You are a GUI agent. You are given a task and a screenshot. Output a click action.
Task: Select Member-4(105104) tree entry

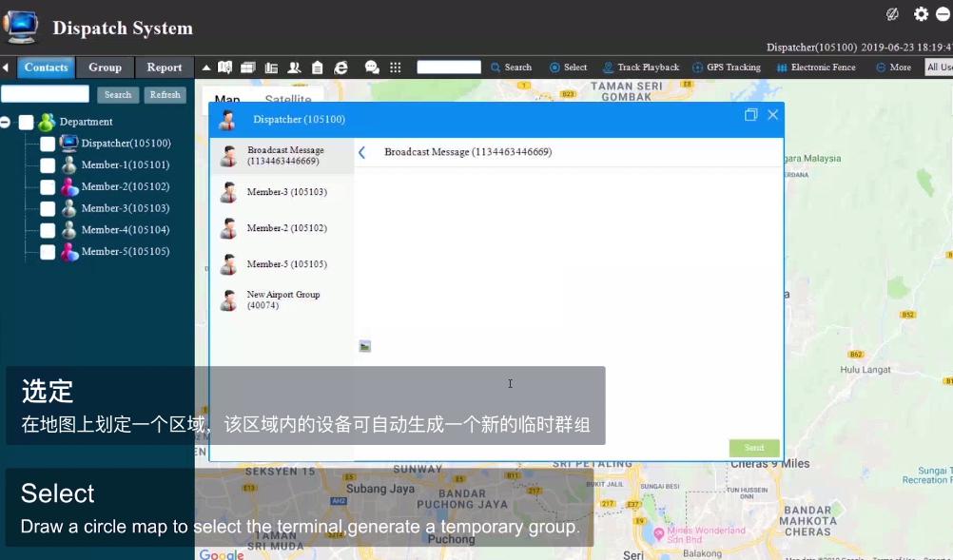pyautogui.click(x=126, y=229)
